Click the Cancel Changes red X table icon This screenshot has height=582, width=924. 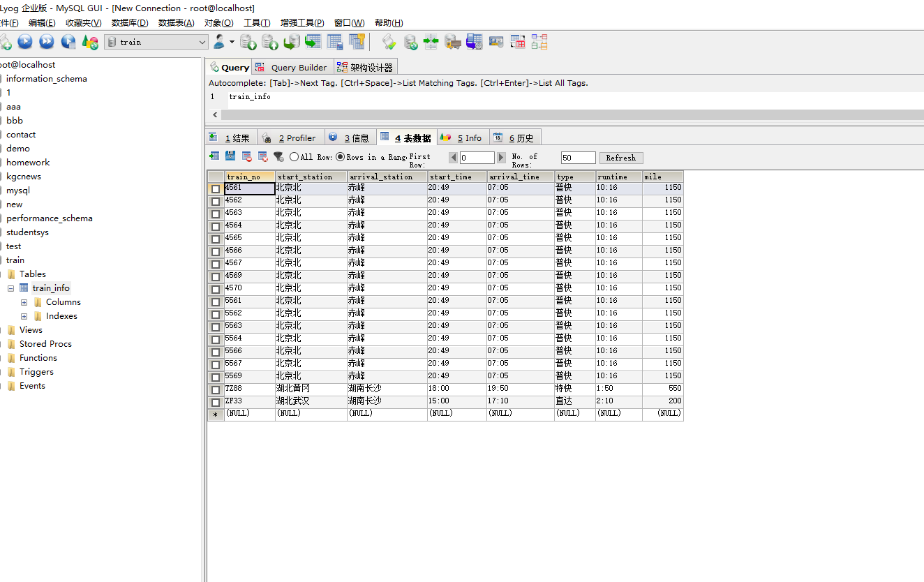click(263, 156)
